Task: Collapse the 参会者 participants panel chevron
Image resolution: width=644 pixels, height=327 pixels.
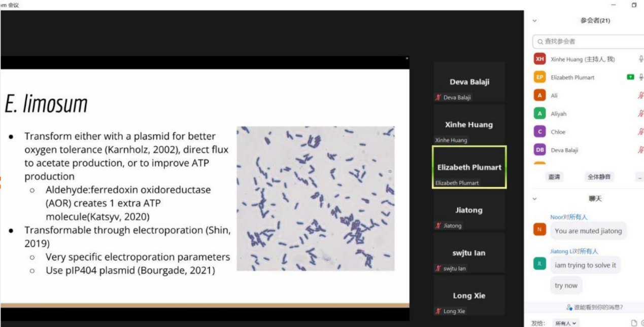Action: [534, 21]
